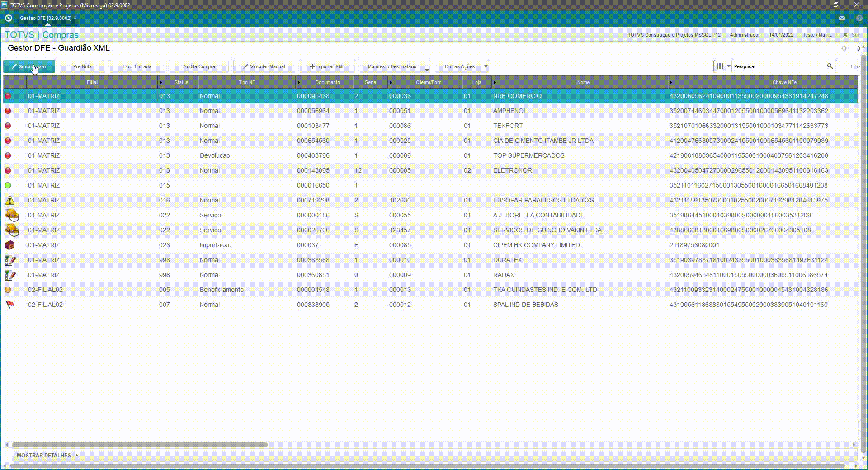Screen dimensions: 868x470
Task: Click the import box icon on CIPEM HK COMPANY row
Action: pyautogui.click(x=9, y=245)
